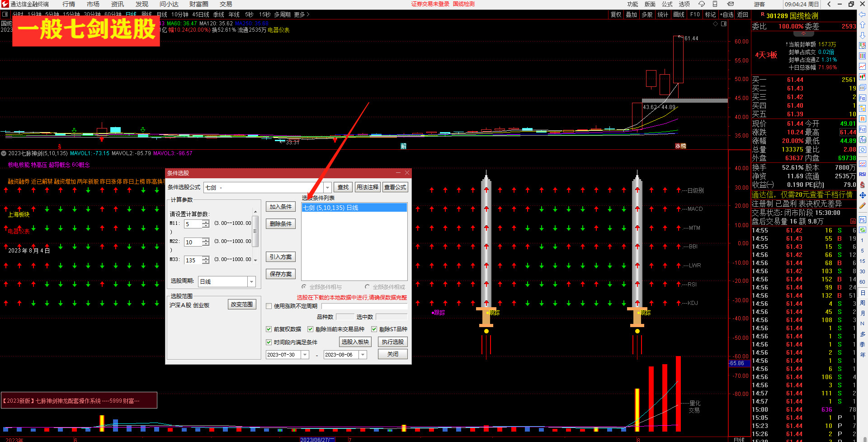Disable 剔除ST品种 checkbox
This screenshot has height=442, width=868.
click(374, 329)
